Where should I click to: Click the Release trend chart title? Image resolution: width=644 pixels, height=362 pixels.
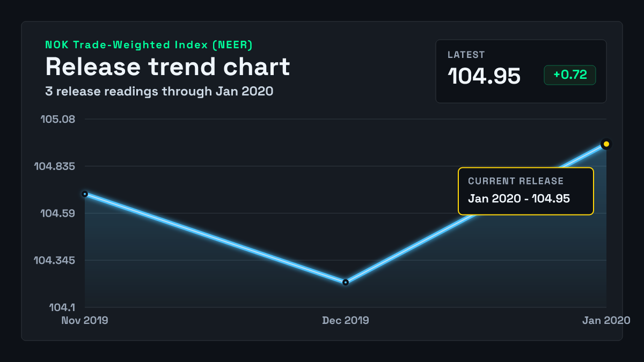(x=167, y=67)
